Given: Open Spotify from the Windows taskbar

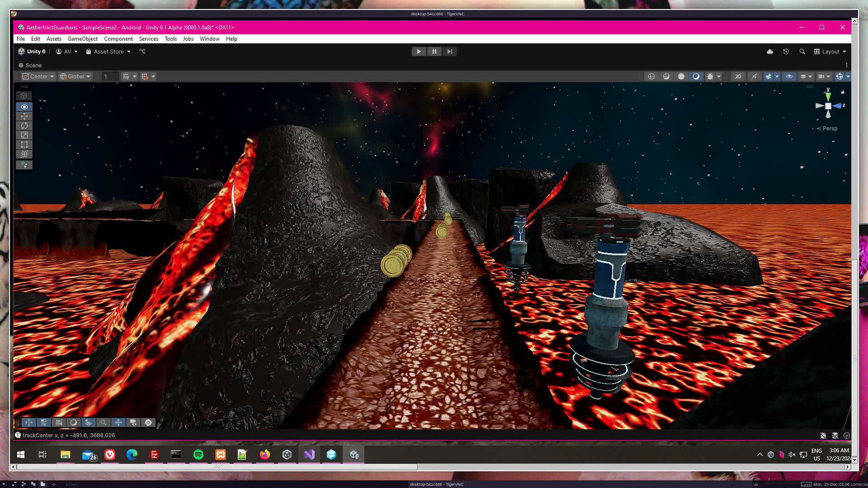Looking at the screenshot, I should point(198,455).
